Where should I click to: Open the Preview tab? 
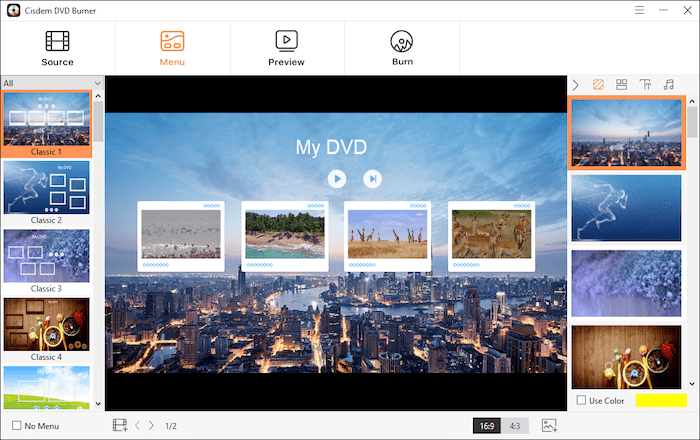click(x=286, y=48)
